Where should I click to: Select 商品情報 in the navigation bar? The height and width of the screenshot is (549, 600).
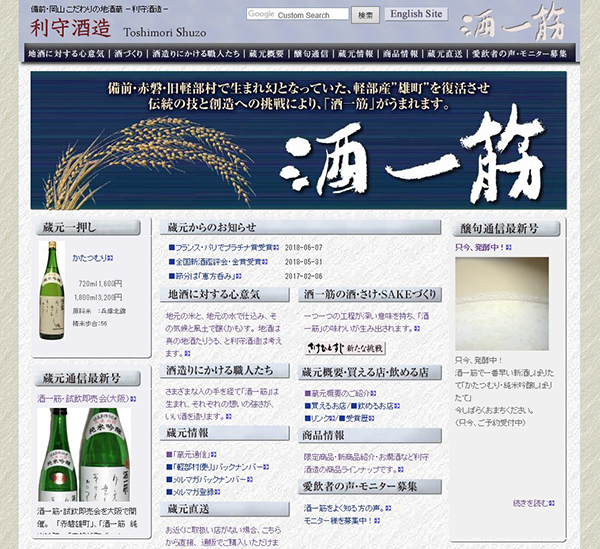tap(400, 54)
